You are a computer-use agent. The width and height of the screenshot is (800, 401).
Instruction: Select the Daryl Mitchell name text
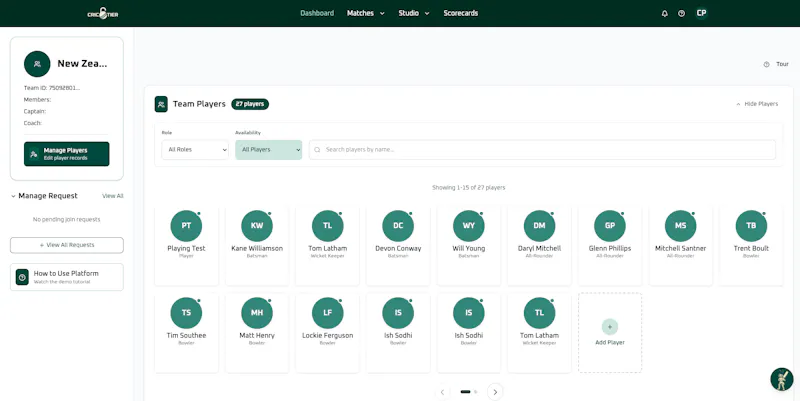coord(539,248)
